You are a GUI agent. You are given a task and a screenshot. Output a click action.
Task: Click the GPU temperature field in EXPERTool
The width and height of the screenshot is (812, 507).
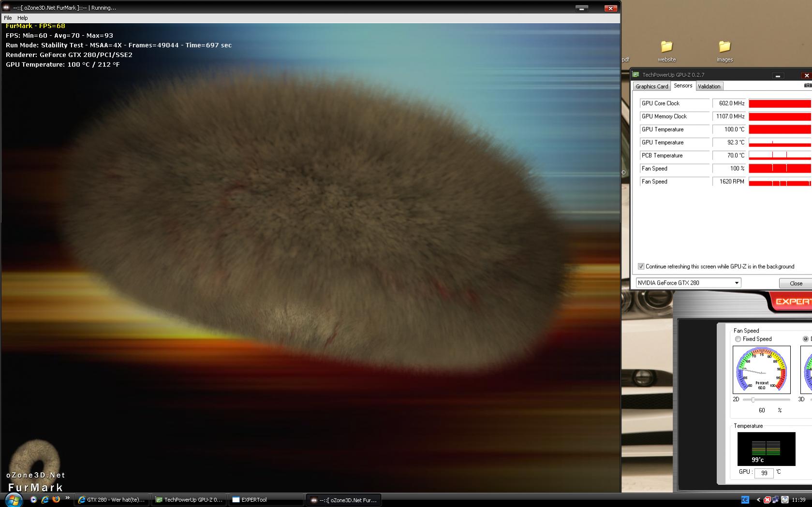pos(764,473)
